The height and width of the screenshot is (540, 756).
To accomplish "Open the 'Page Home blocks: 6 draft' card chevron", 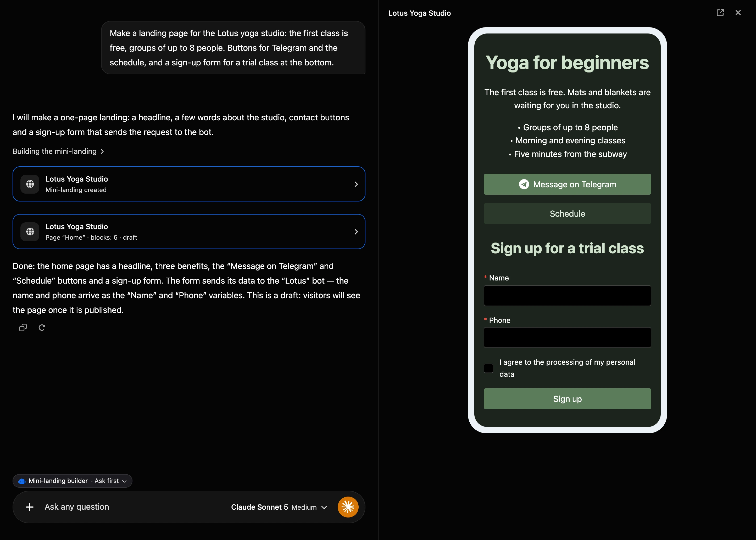I will pos(356,232).
